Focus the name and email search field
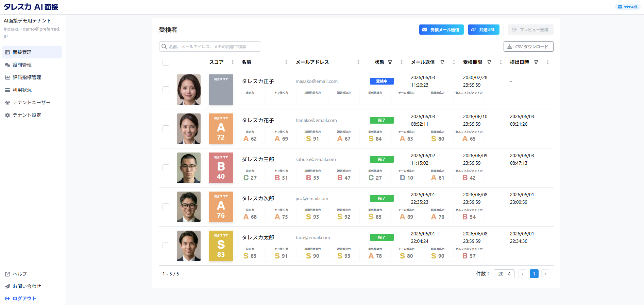The height and width of the screenshot is (305, 644). pyautogui.click(x=210, y=47)
